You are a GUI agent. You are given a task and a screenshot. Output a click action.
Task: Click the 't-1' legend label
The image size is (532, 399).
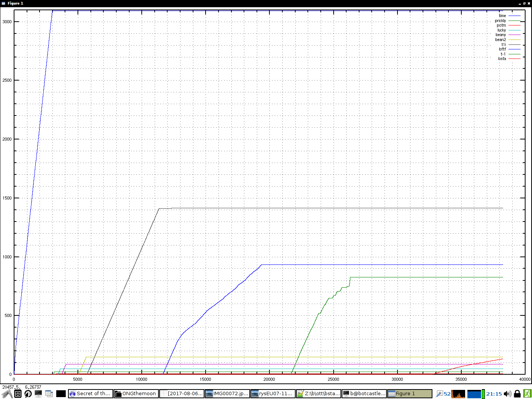click(x=503, y=54)
